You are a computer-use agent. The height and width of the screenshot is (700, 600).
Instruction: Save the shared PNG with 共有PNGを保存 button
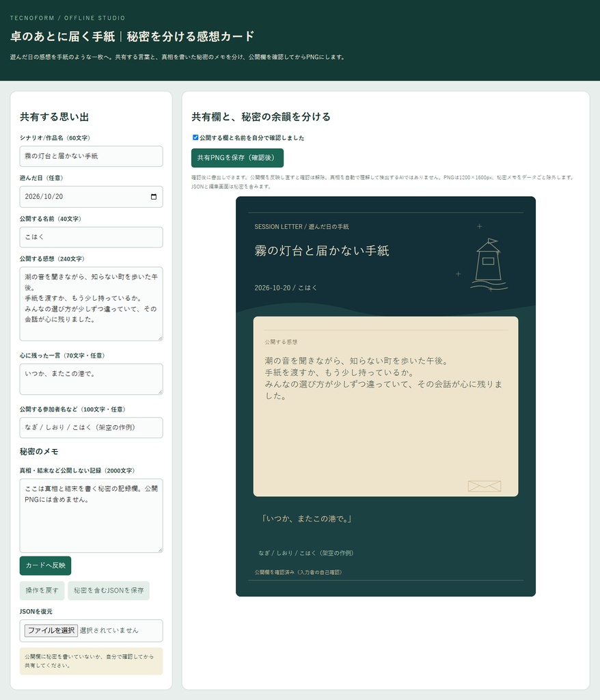click(237, 158)
